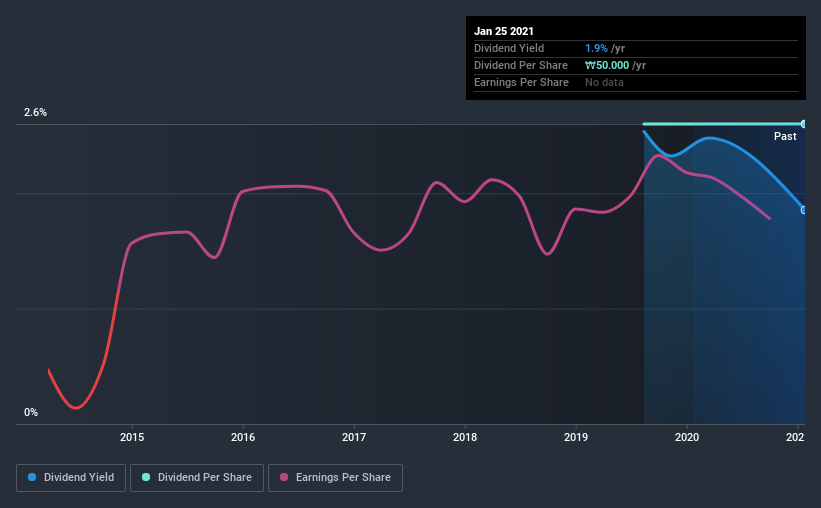Toggle the Dividend Per Share legend button
Image resolution: width=821 pixels, height=508 pixels.
(197, 478)
